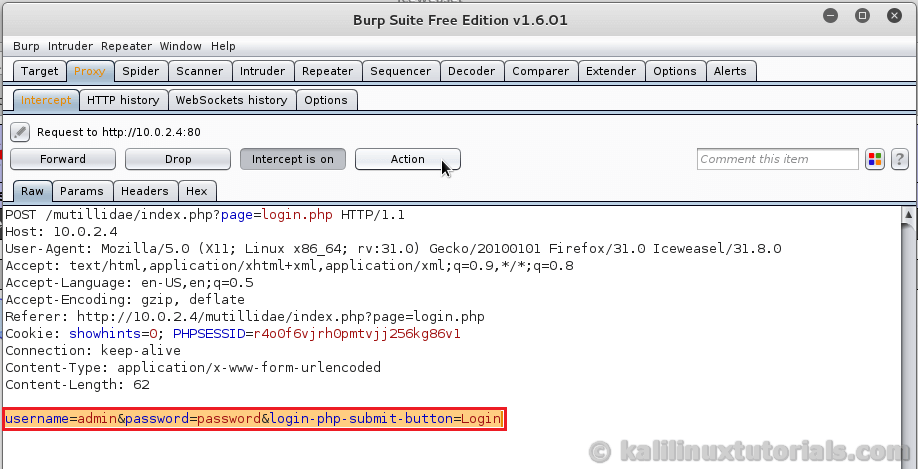The height and width of the screenshot is (469, 918).
Task: Drop the intercepted request
Action: tap(178, 159)
